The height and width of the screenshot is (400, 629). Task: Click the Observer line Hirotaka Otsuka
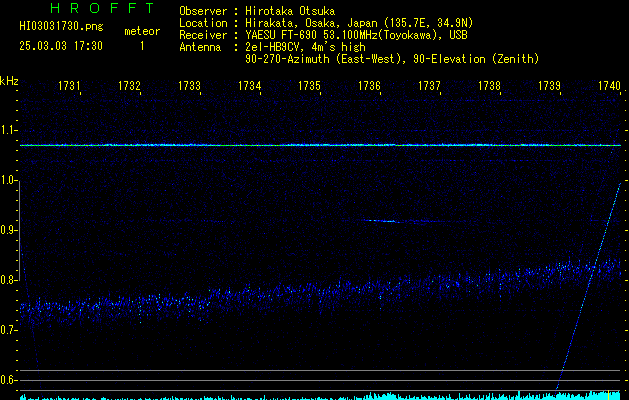click(x=257, y=11)
